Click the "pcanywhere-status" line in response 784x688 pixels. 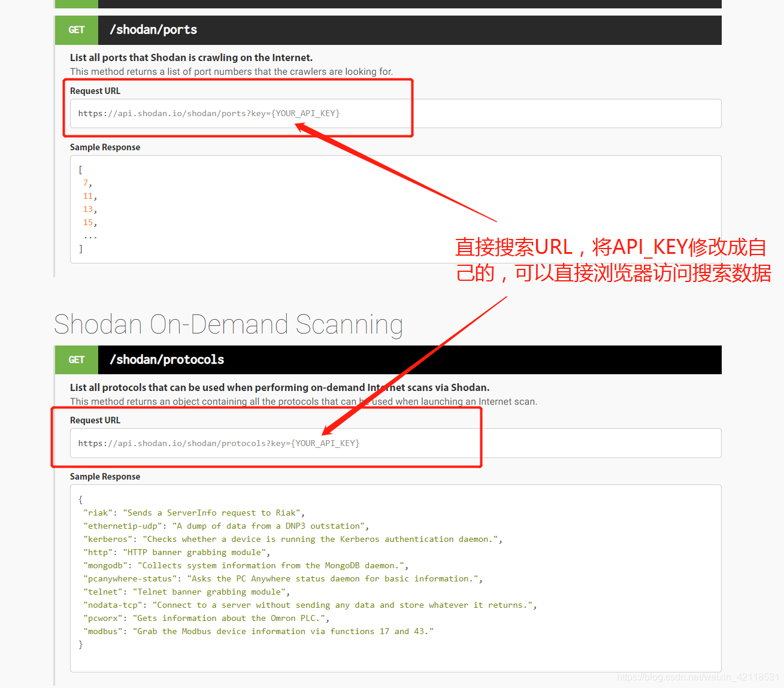pyautogui.click(x=283, y=579)
